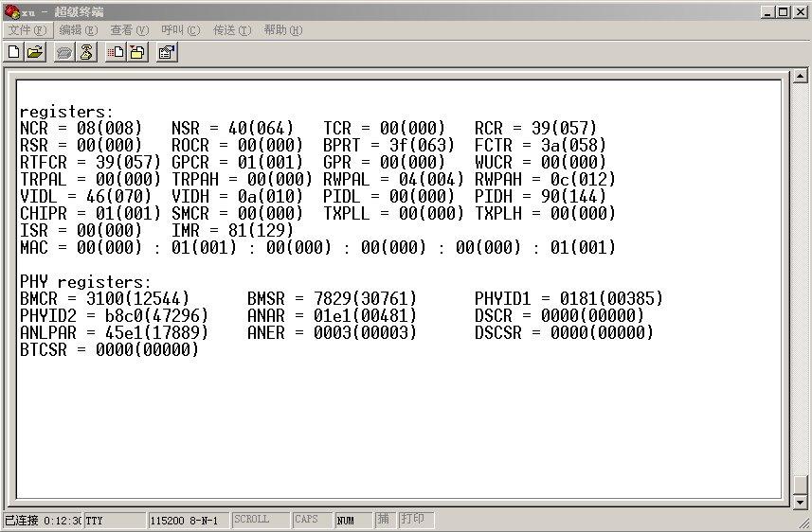Click the scroll down arrow
812x532 pixels.
(800, 502)
